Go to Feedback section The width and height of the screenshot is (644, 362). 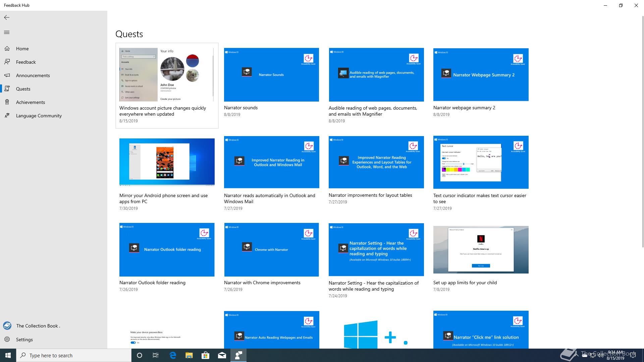[54, 62]
